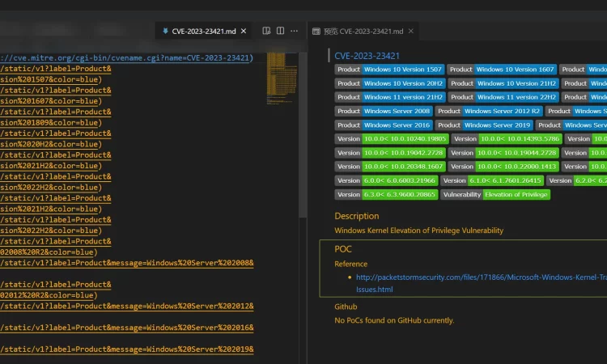Click the Windows Server 2019 badge

(x=484, y=125)
